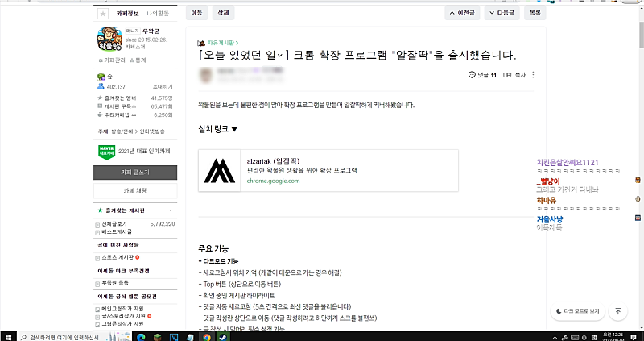644x341 pixels.
Task: Open the 자유게시판 breadcrumb link
Action: [221, 43]
